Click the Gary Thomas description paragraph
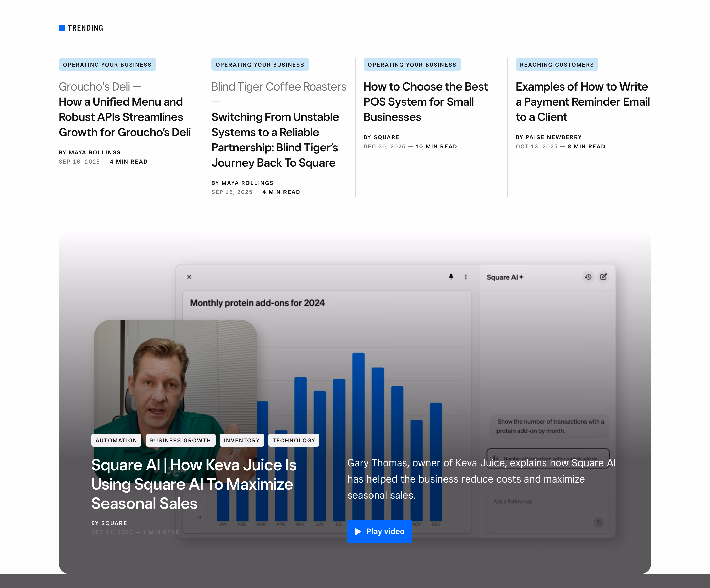This screenshot has height=588, width=710. (x=482, y=479)
